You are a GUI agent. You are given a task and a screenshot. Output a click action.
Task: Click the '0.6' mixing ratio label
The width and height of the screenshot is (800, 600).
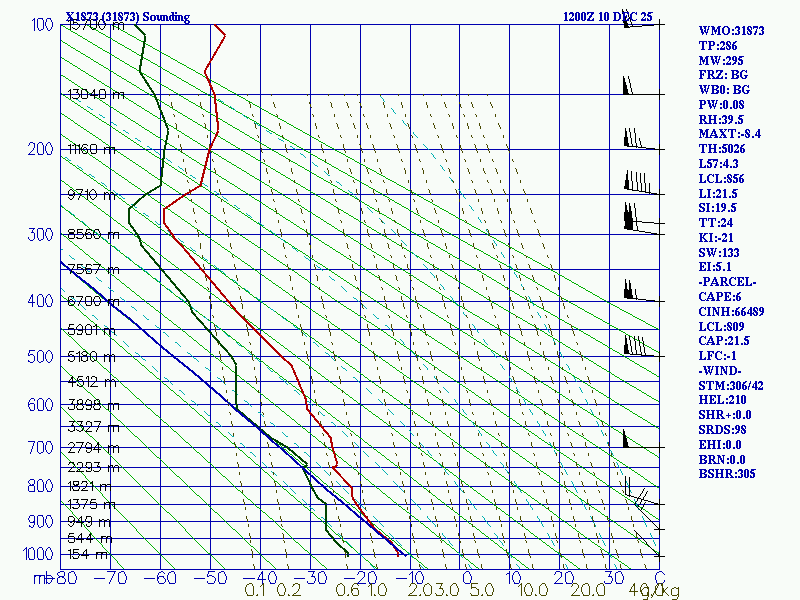point(347,590)
